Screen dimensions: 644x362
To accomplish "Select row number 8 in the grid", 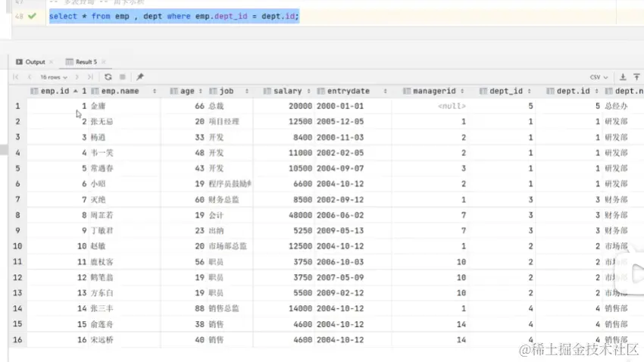I will [x=17, y=215].
